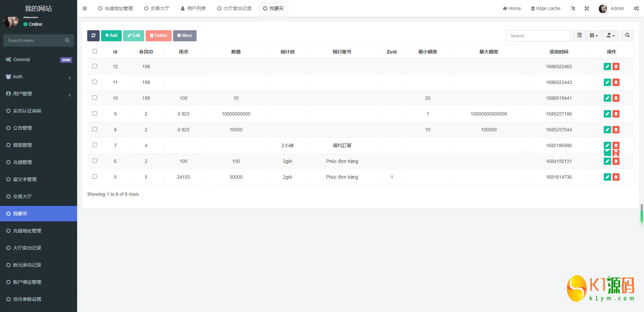This screenshot has height=312, width=644.
Task: Click the fullscreen expand icon
Action: tap(587, 8)
